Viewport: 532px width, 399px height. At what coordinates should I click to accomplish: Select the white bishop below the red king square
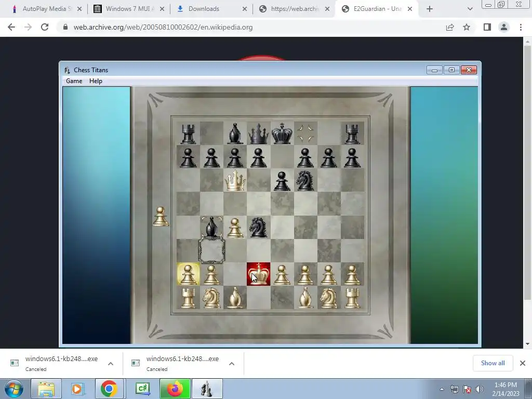pyautogui.click(x=235, y=298)
